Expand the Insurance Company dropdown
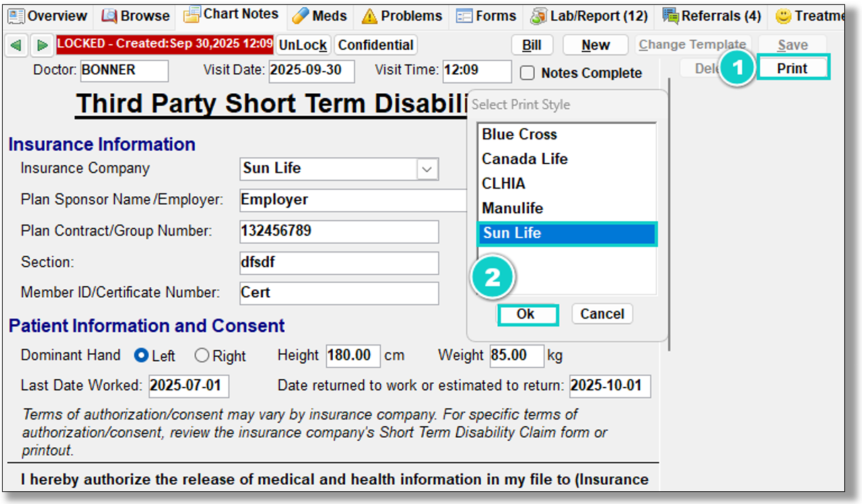 (x=427, y=169)
